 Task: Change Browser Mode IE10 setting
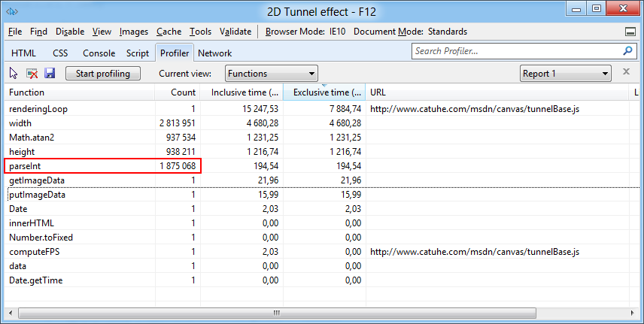pos(305,32)
